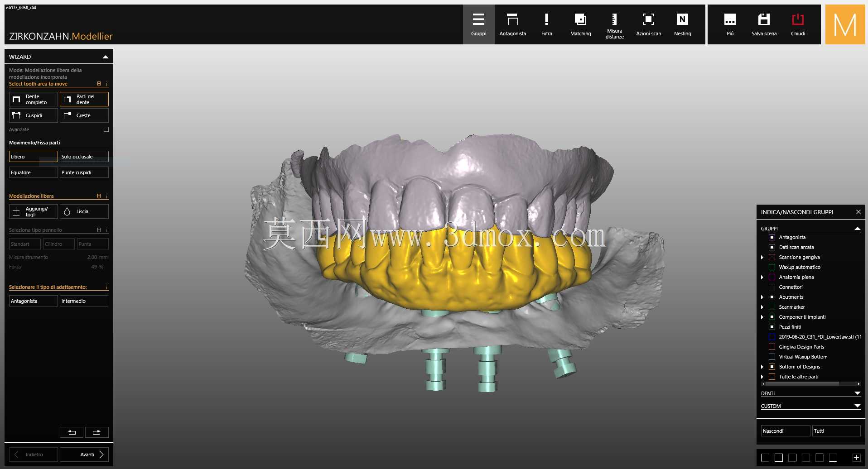This screenshot has height=469, width=868.
Task: Collapse the GRUPPI section
Action: [857, 229]
